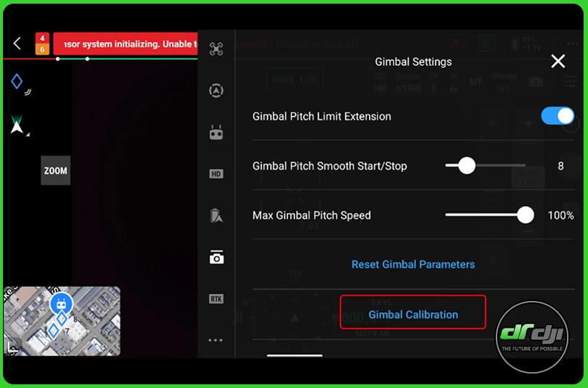This screenshot has width=588, height=388.
Task: Tap the red sensor system warning banner
Action: (x=125, y=44)
